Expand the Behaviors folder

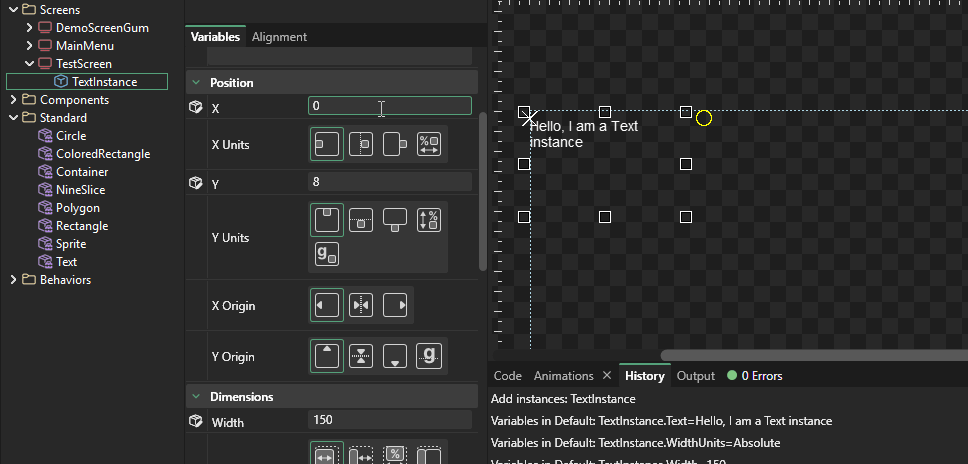click(12, 280)
